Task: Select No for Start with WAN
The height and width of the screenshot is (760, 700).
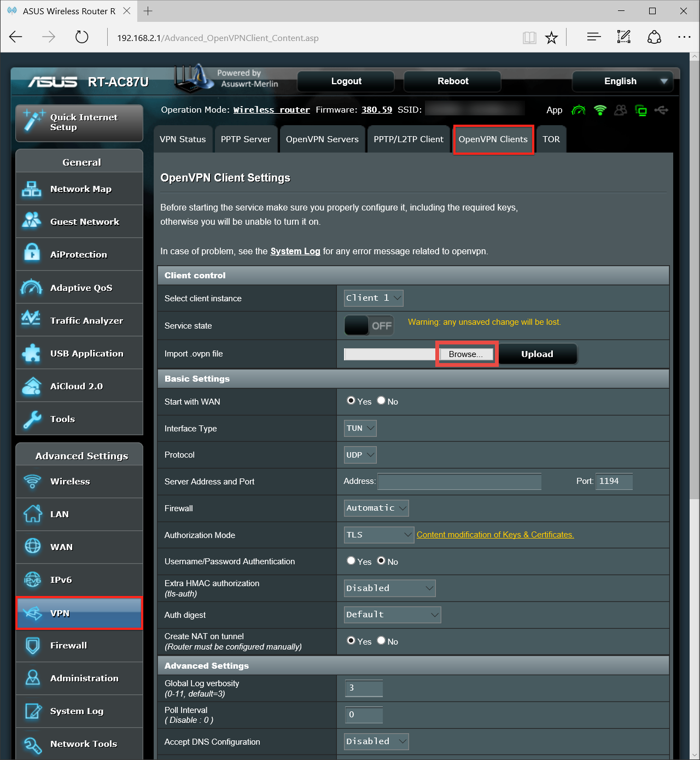Action: [x=381, y=401]
